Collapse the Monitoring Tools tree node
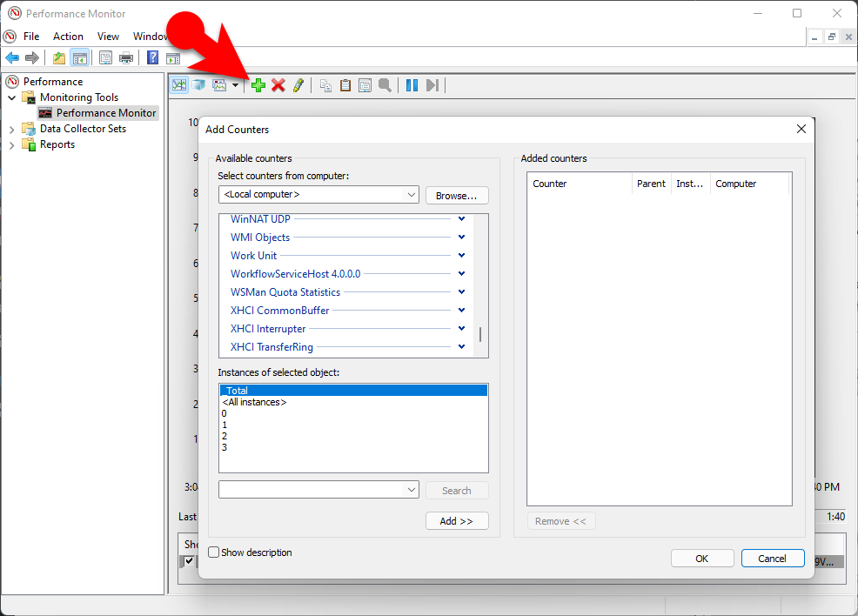 coord(12,97)
